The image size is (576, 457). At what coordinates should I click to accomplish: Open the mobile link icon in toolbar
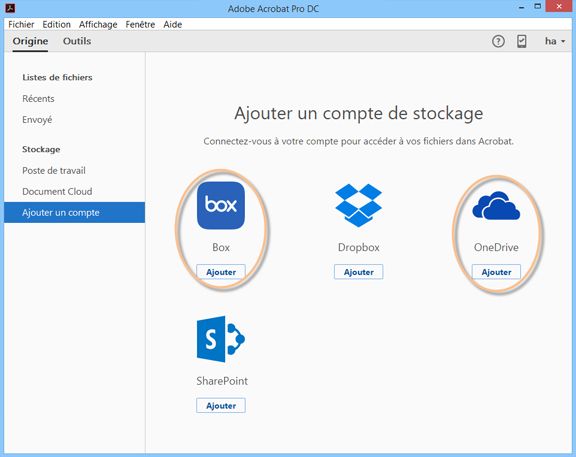coord(522,41)
